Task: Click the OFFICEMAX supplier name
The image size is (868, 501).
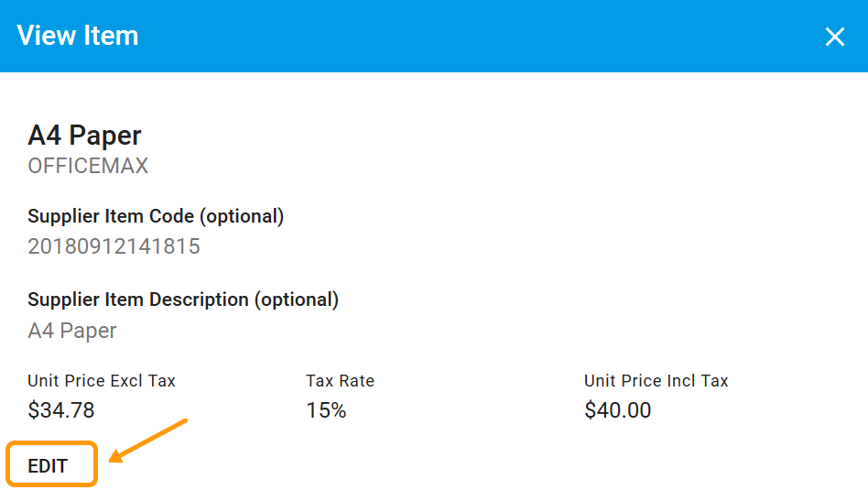Action: [88, 166]
